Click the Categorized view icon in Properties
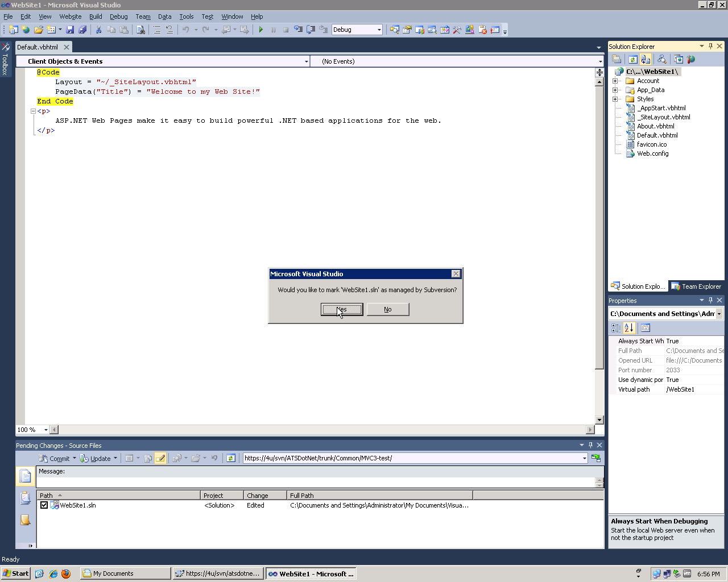 (616, 328)
